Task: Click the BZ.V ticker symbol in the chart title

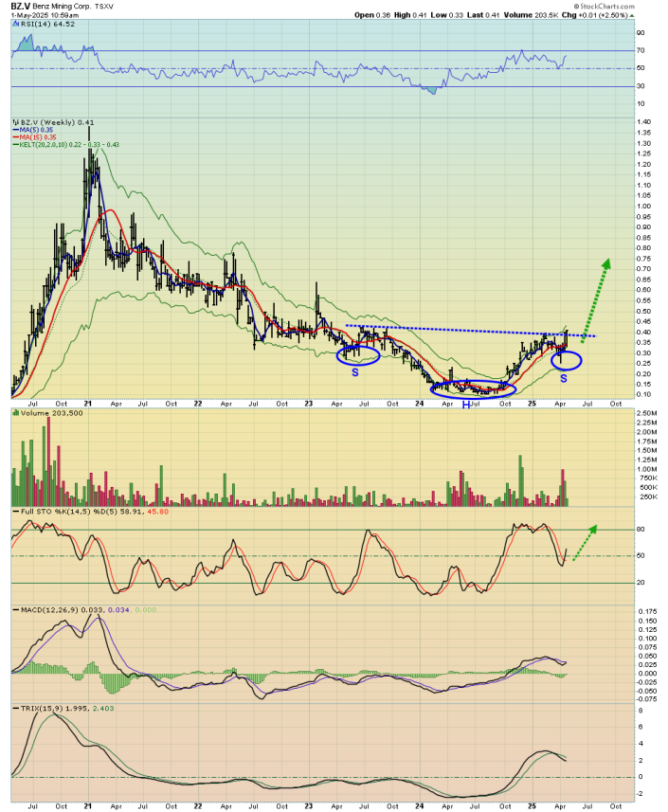Action: coord(20,7)
